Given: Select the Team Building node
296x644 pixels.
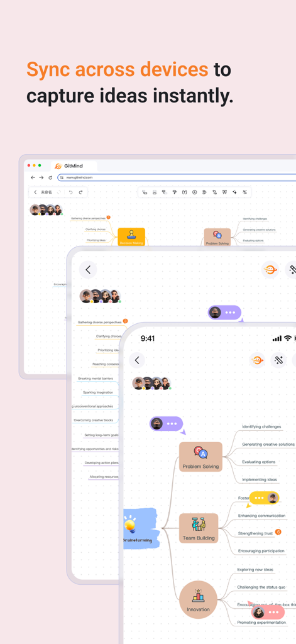Looking at the screenshot, I should [199, 528].
